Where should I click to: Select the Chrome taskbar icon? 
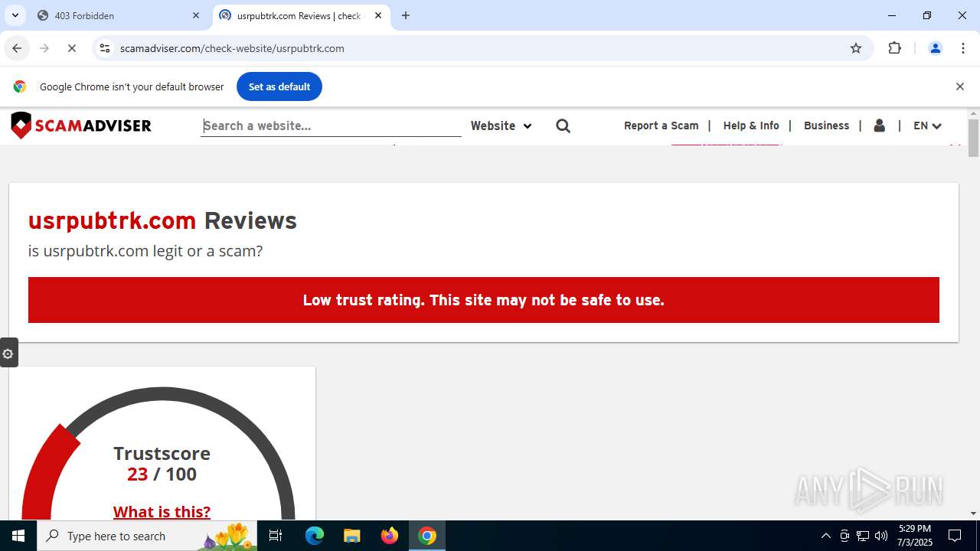pos(427,536)
